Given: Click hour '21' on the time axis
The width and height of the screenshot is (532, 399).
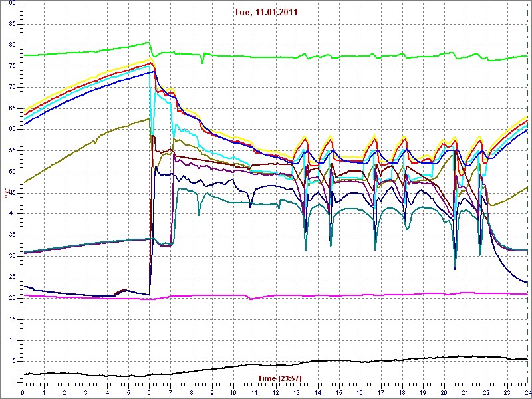Looking at the screenshot, I should tap(465, 392).
